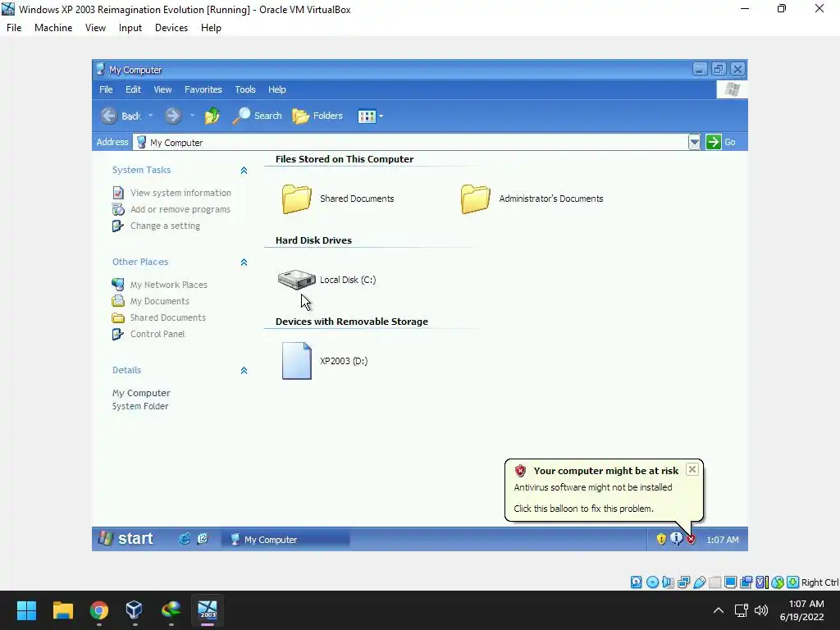Open the View menu in My Computer
This screenshot has height=630, width=840.
click(x=162, y=89)
